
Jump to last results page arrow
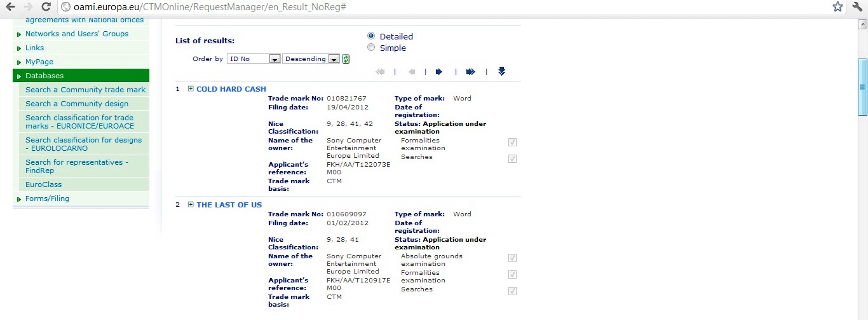471,72
